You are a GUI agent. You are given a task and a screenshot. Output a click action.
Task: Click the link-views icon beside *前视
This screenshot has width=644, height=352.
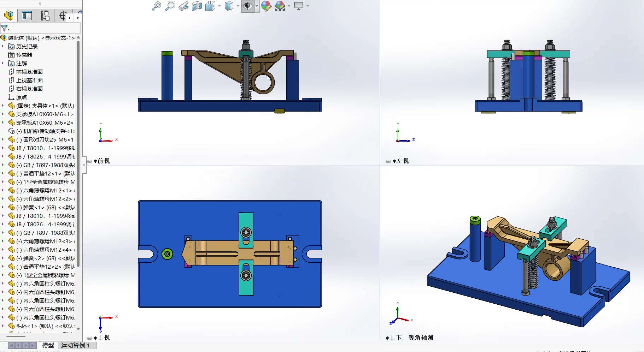[89, 161]
